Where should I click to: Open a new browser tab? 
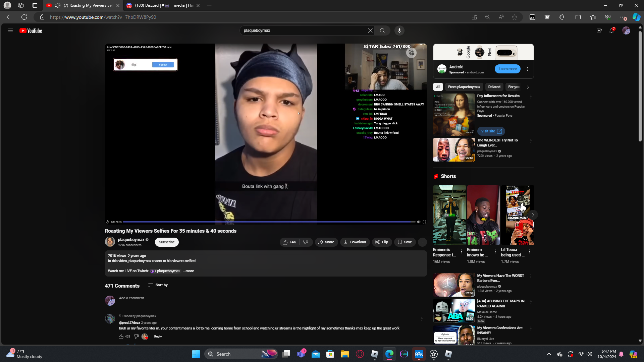click(209, 5)
